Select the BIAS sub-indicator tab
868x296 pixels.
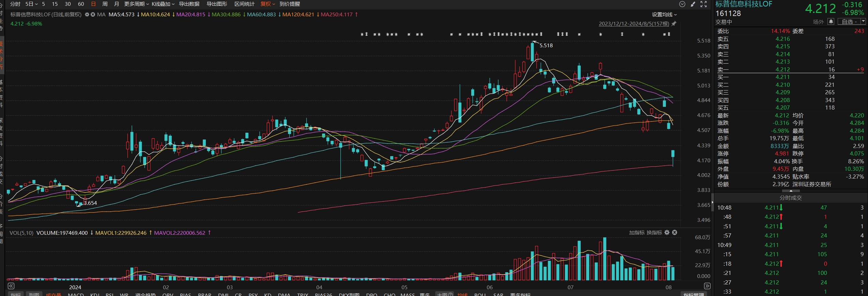point(185,294)
